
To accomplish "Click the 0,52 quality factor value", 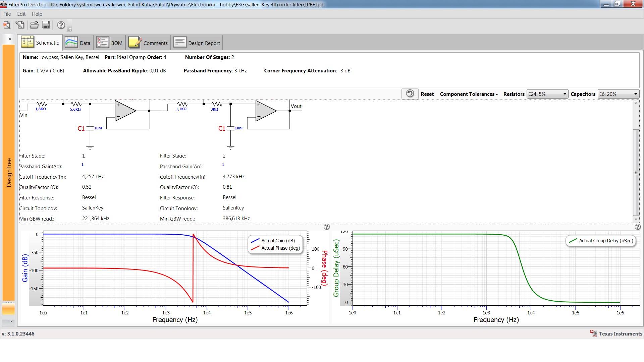I will (87, 187).
